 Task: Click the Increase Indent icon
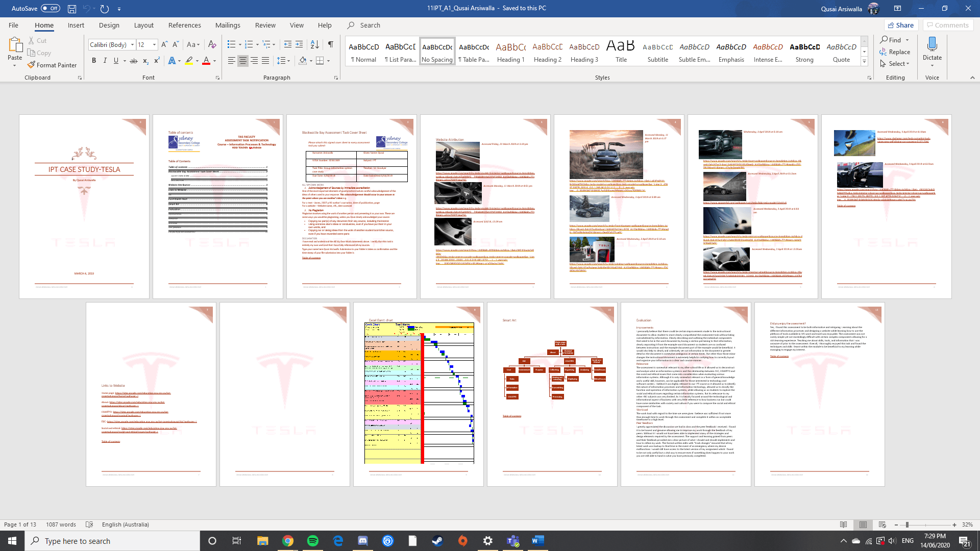tap(299, 44)
